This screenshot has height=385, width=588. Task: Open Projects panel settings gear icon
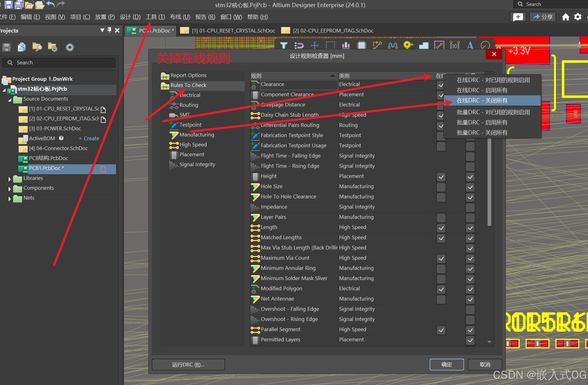tap(70, 47)
